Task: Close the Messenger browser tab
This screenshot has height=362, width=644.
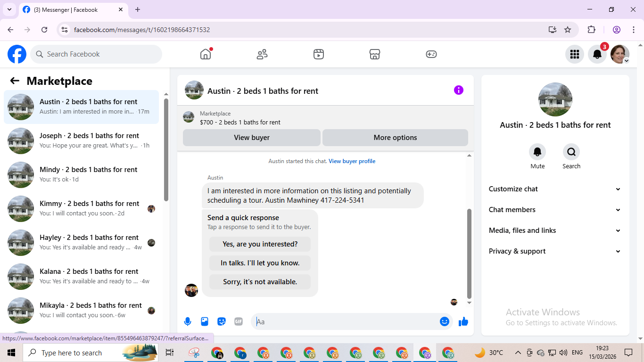Action: coord(121,9)
